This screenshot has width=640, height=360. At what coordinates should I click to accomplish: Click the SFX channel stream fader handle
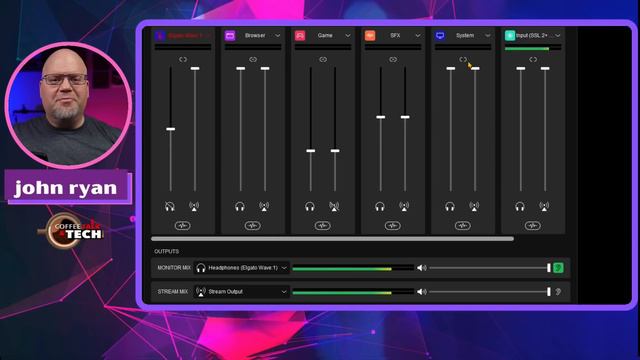click(405, 117)
